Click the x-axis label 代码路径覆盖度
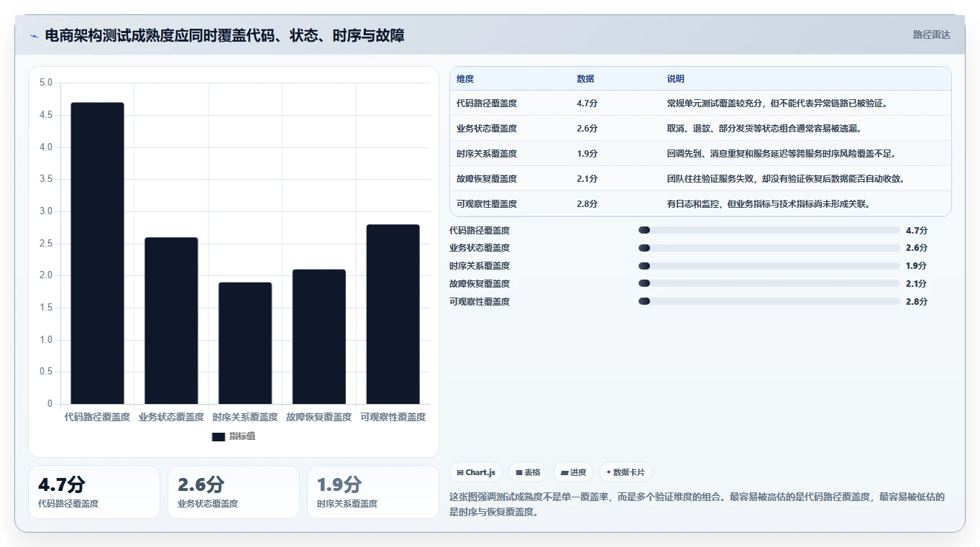Screen dimensions: 980x547 click(x=97, y=417)
